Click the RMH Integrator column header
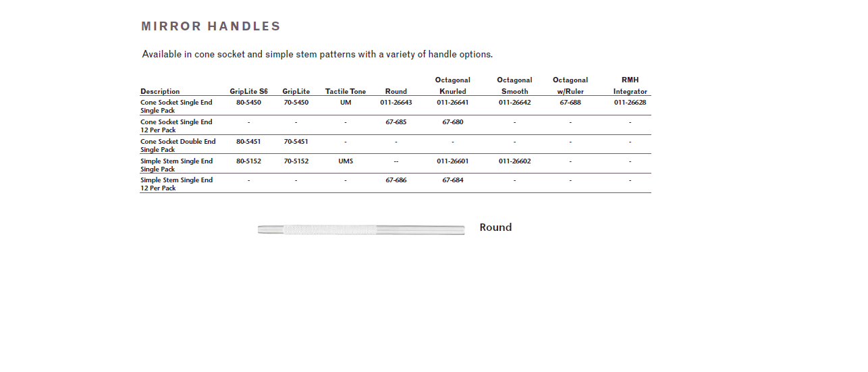The height and width of the screenshot is (372, 868). [630, 86]
